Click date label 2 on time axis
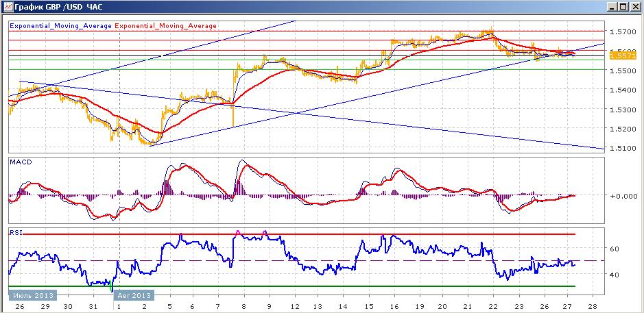 pyautogui.click(x=144, y=306)
